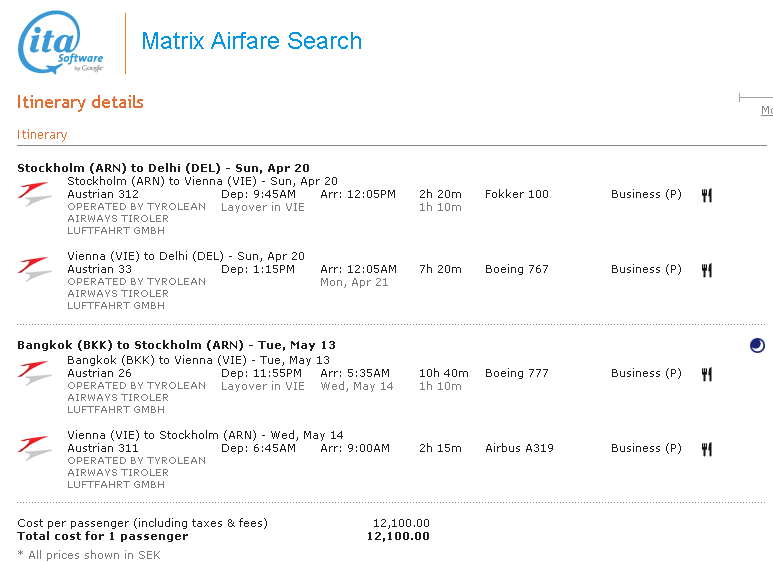Click the 'All prices shown in SEK' note
The image size is (773, 562).
[x=88, y=555]
